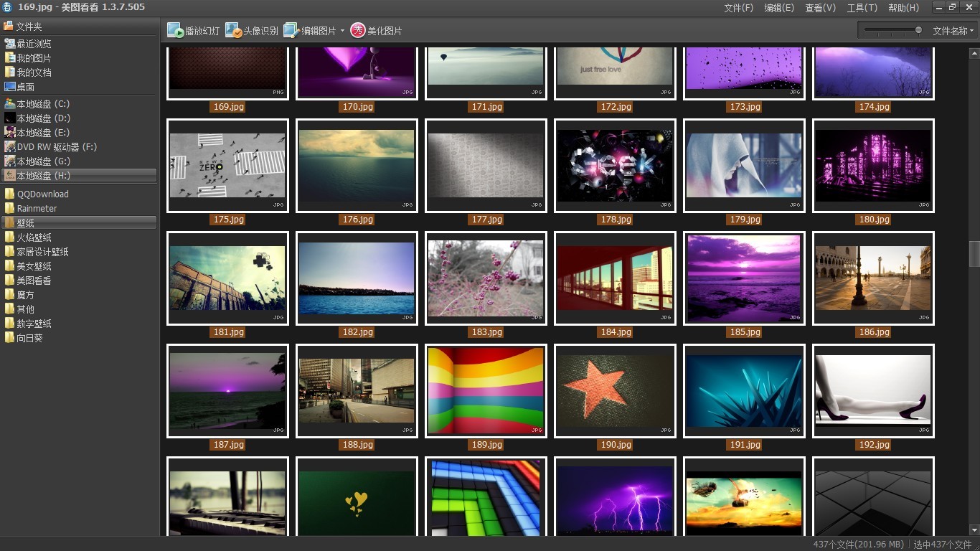Image resolution: width=980 pixels, height=551 pixels.
Task: Select the purple sunset thumbnail 185.jpg
Action: (744, 278)
